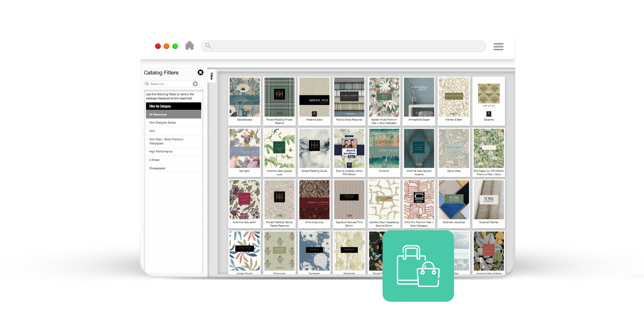Focus the browser address bar
The image size is (644, 314).
pyautogui.click(x=343, y=46)
